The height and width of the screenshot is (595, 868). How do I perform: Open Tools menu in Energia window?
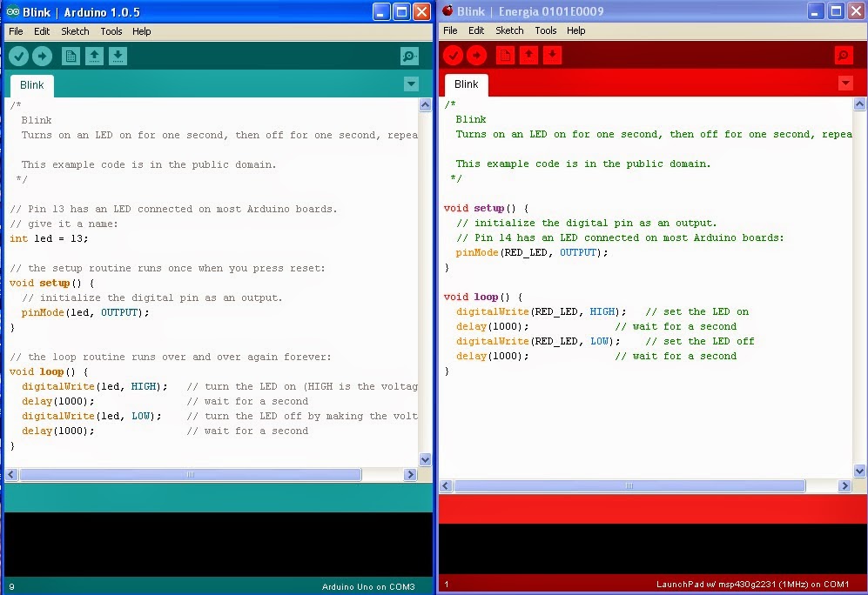(546, 30)
